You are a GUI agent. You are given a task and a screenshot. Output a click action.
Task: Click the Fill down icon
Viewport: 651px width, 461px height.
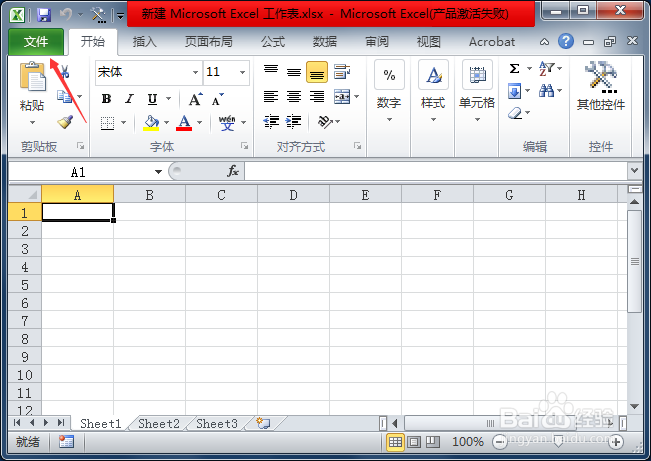514,91
